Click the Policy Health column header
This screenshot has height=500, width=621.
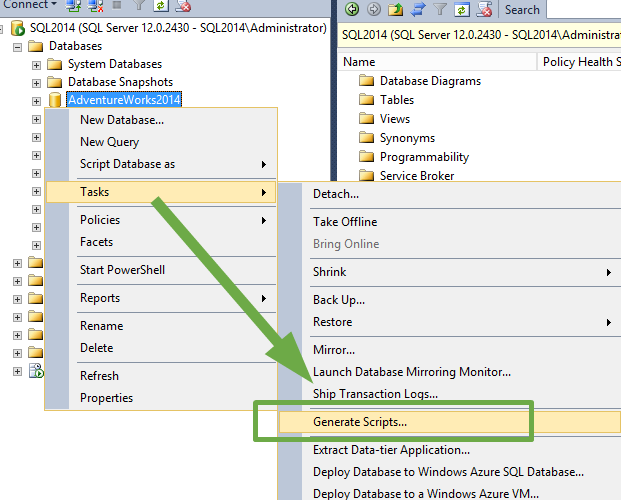point(579,62)
